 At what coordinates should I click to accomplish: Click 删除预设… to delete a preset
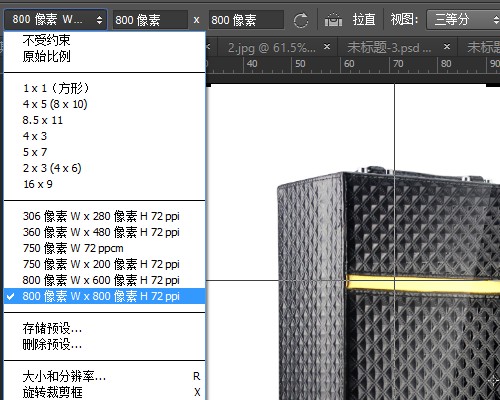(x=104, y=344)
